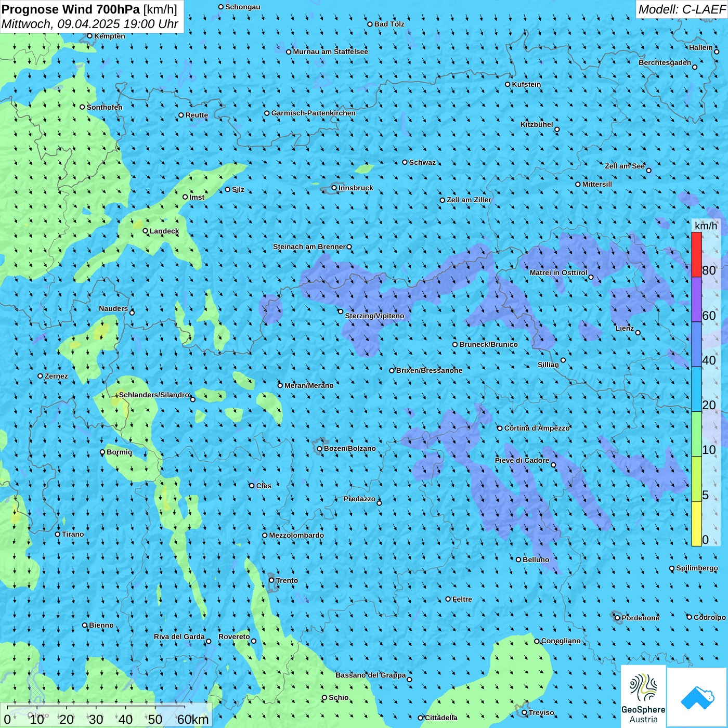This screenshot has width=728, height=728.
Task: Click the Schongau location dot
Action: coord(221,7)
